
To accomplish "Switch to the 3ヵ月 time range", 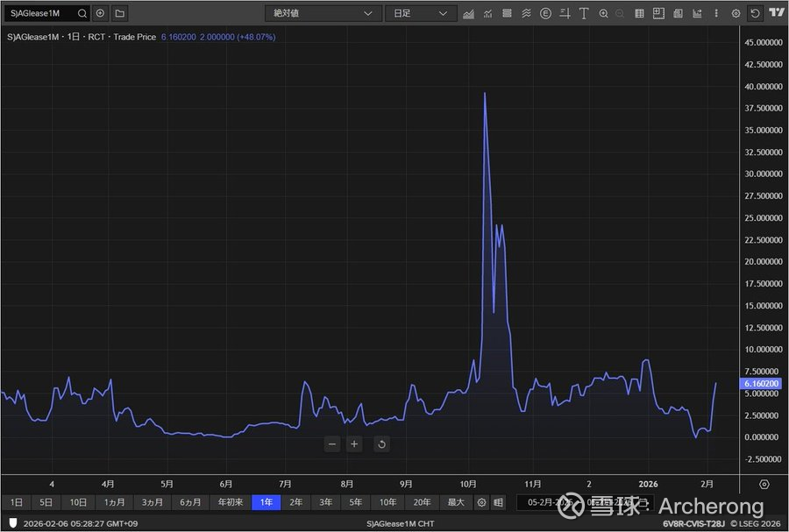I will (153, 502).
